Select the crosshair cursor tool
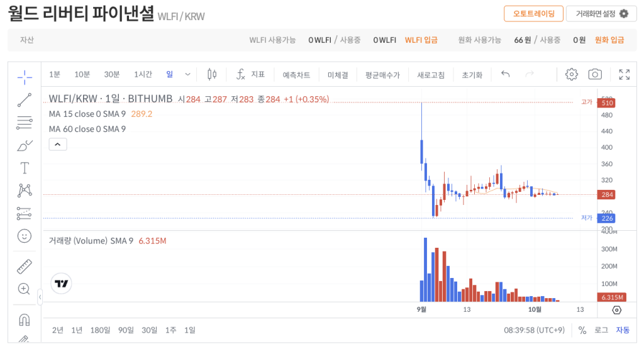 click(x=25, y=77)
